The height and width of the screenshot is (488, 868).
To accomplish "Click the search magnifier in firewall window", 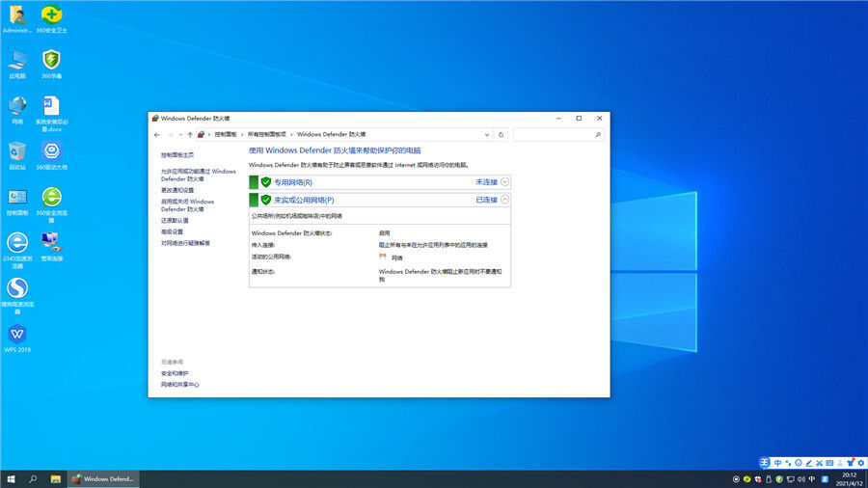I will (598, 134).
